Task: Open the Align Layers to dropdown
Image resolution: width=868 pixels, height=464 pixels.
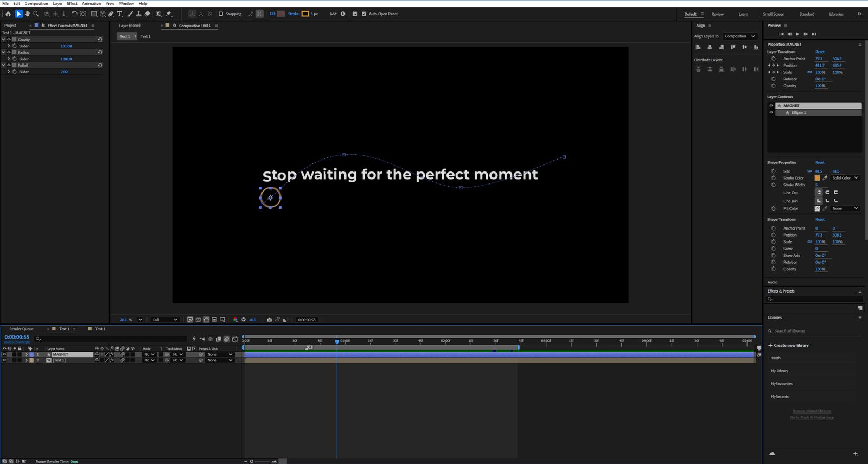Action: pyautogui.click(x=740, y=36)
